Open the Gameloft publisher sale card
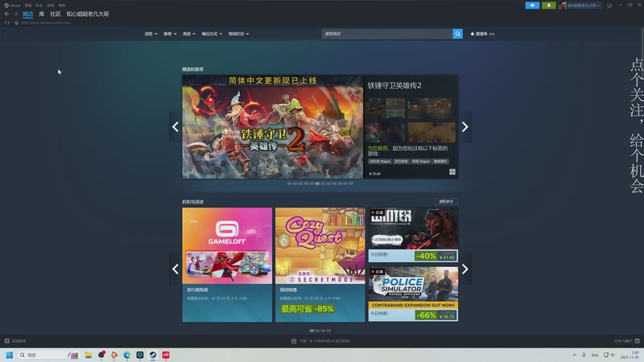 click(227, 265)
